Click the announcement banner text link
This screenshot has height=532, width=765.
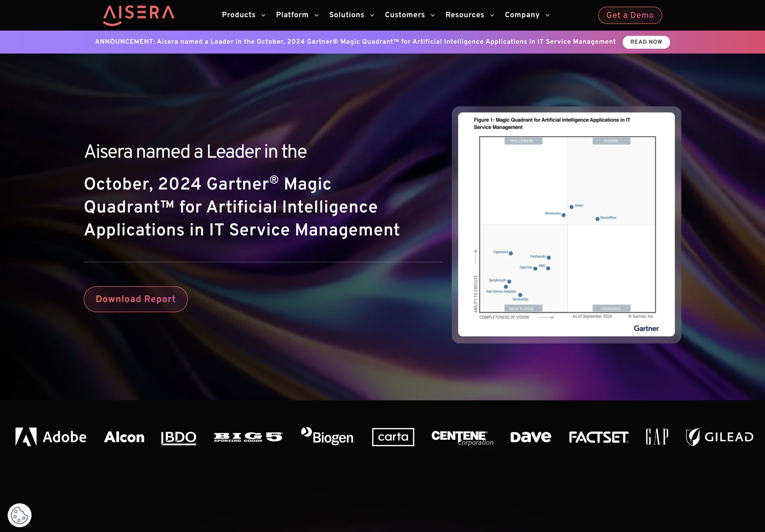(355, 42)
